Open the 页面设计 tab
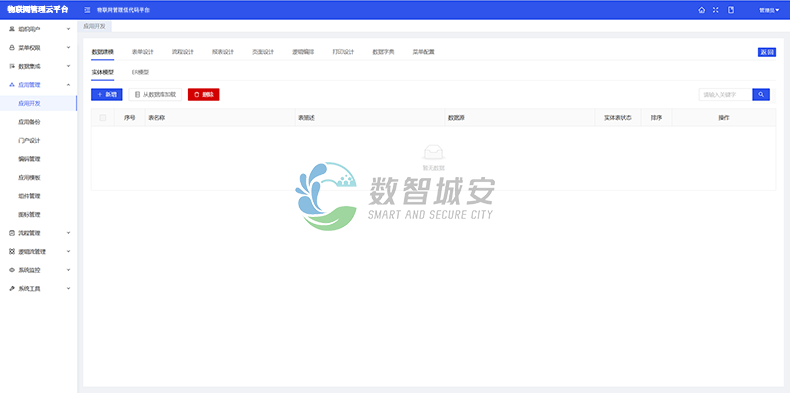Viewport: 790px width, 393px height. point(263,52)
